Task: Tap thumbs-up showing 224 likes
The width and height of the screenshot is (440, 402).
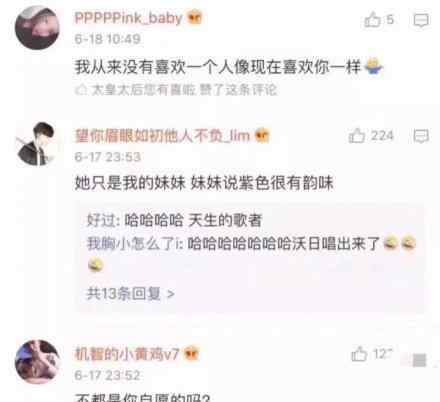Action: pos(357,136)
